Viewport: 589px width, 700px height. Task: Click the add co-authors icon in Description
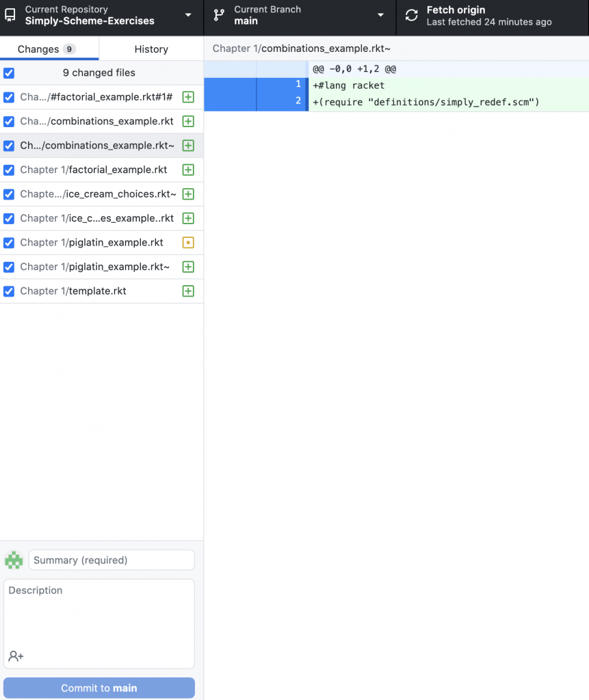tap(16, 656)
